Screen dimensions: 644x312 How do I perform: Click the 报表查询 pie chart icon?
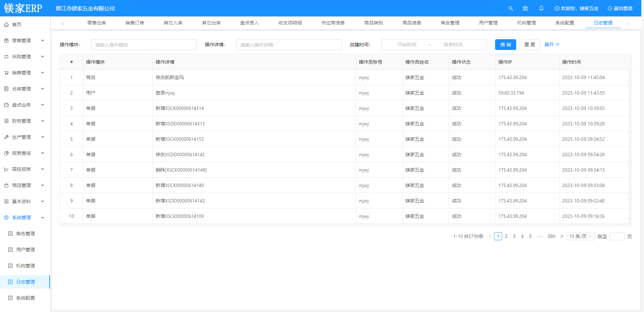pos(6,153)
